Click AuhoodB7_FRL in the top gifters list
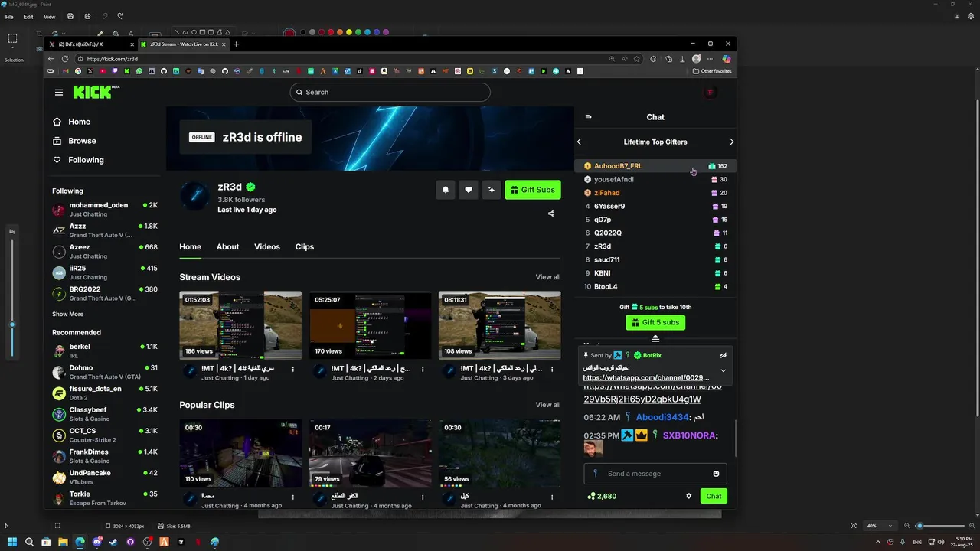The image size is (980, 551). click(618, 166)
